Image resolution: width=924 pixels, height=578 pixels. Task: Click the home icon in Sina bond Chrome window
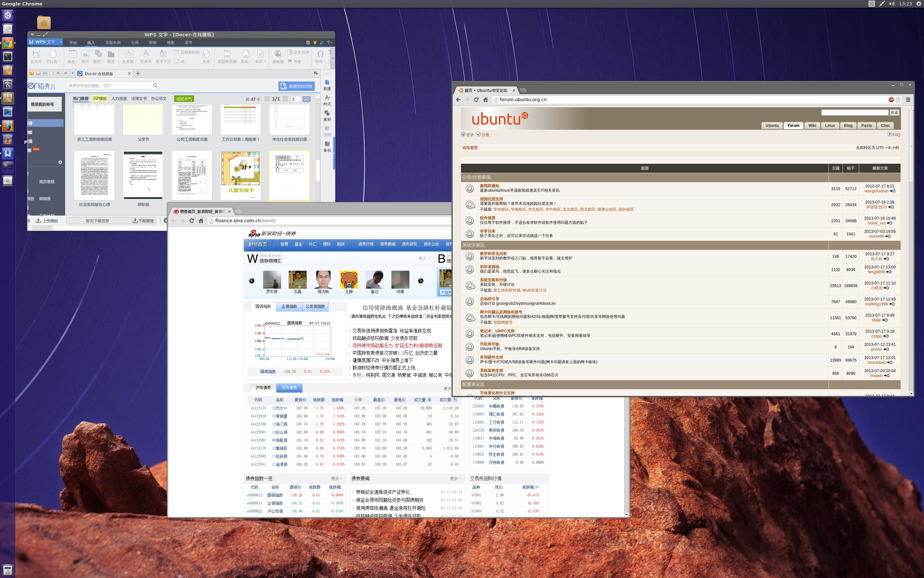point(201,221)
